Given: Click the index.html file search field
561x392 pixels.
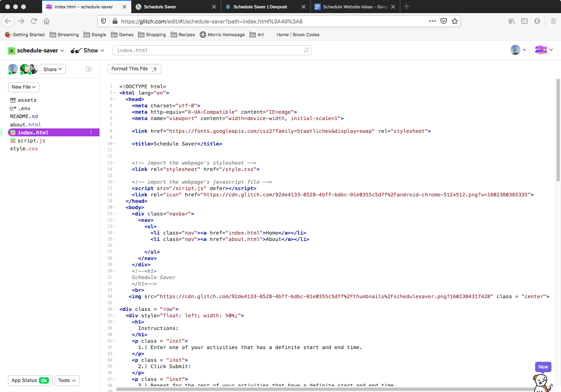Looking at the screenshot, I should [212, 50].
